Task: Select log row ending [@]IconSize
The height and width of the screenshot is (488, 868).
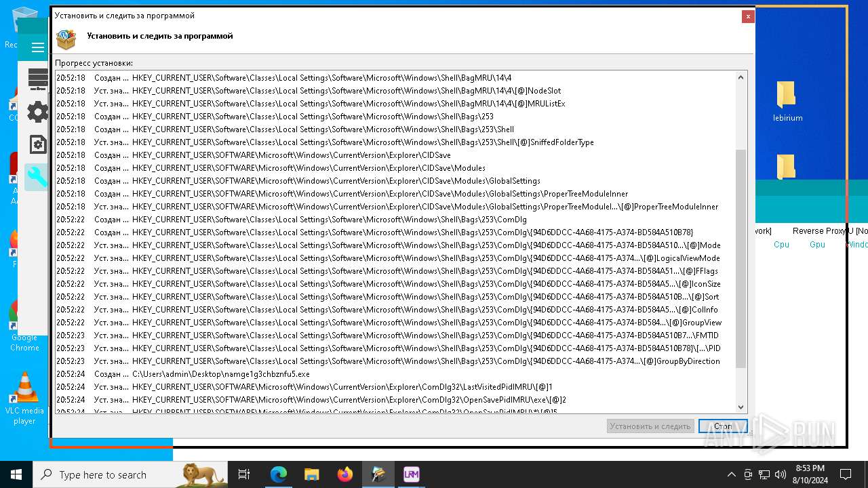Action: (x=395, y=284)
